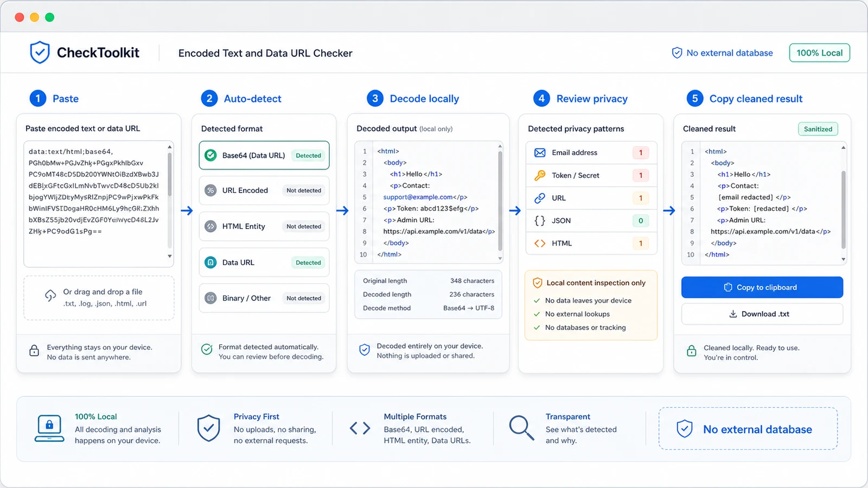Click up arrow of paste area scrollbar
The width and height of the screenshot is (868, 488).
pos(170,147)
